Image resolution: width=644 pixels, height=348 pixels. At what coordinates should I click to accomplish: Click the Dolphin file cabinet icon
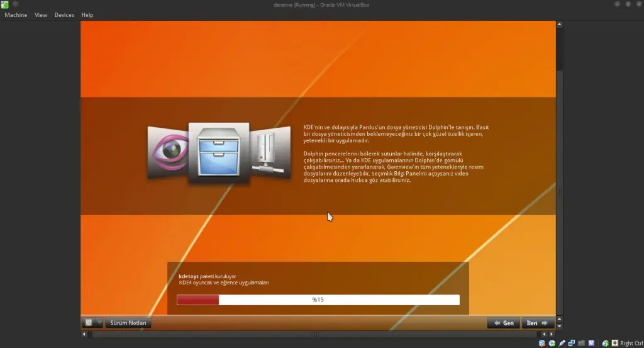[x=218, y=153]
